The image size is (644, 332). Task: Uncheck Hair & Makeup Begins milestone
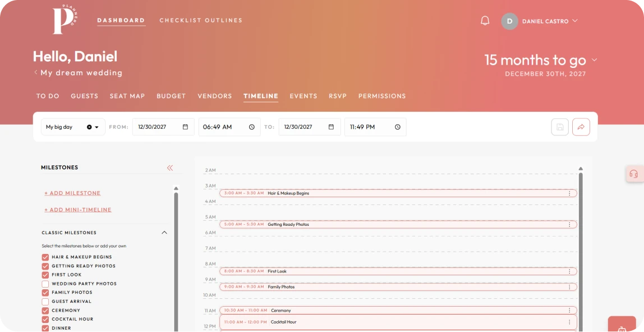click(x=45, y=257)
